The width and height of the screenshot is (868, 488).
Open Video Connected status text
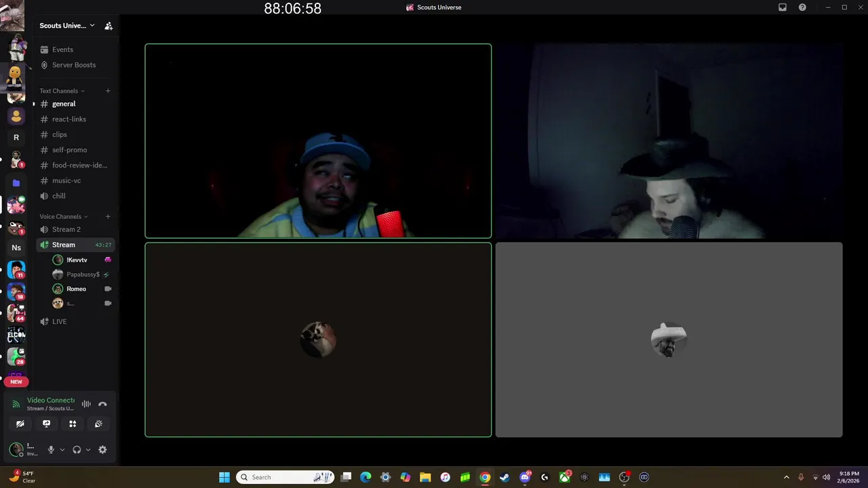[51, 400]
